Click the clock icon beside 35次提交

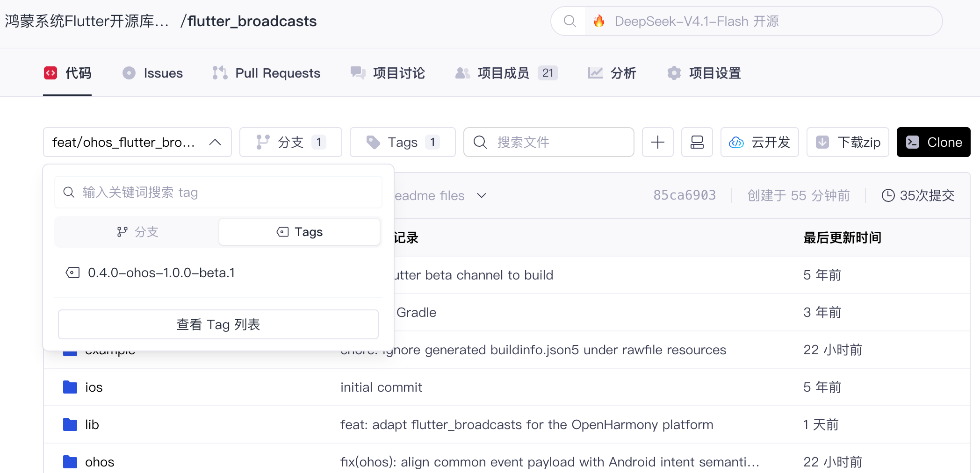(888, 195)
